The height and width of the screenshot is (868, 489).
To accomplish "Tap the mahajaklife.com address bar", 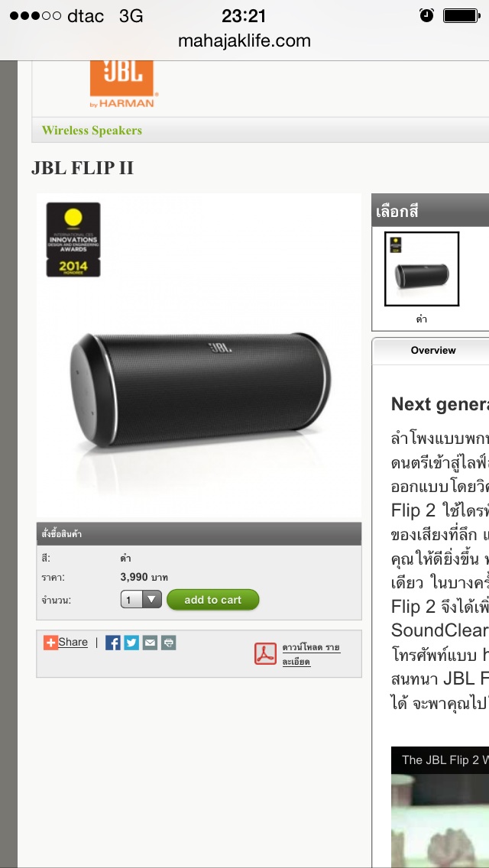I will click(x=244, y=40).
